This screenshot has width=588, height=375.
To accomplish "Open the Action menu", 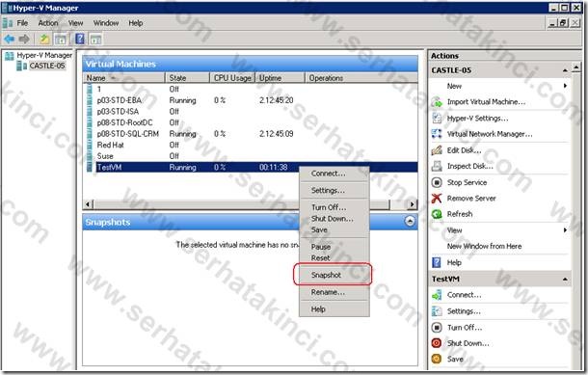I will (x=48, y=23).
